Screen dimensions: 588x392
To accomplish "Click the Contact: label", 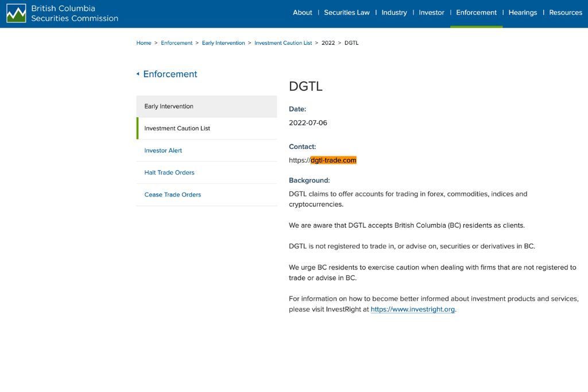I will [302, 147].
